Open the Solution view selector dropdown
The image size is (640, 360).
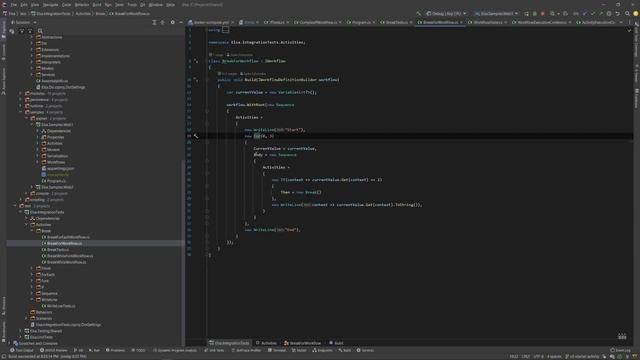pos(24,22)
